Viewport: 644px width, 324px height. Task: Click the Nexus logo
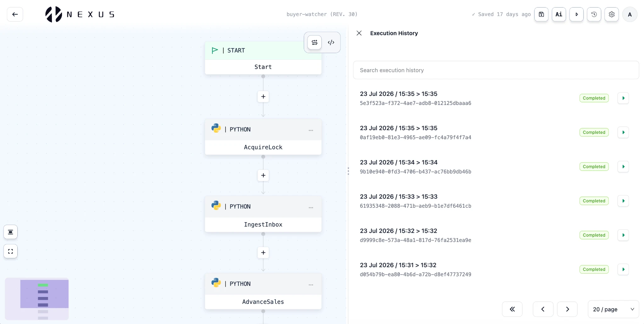pos(80,14)
